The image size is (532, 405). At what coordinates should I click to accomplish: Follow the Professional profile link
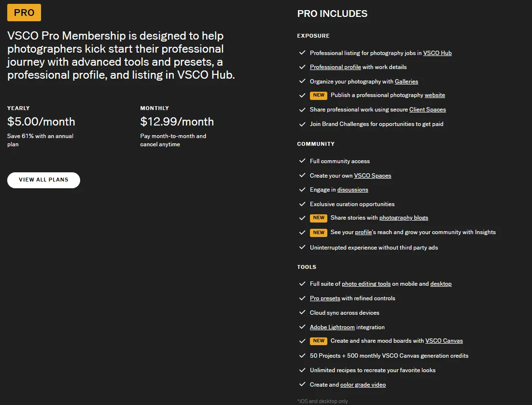335,67
